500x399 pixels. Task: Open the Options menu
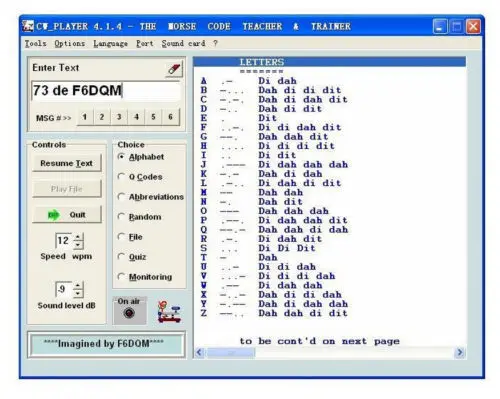(x=70, y=43)
